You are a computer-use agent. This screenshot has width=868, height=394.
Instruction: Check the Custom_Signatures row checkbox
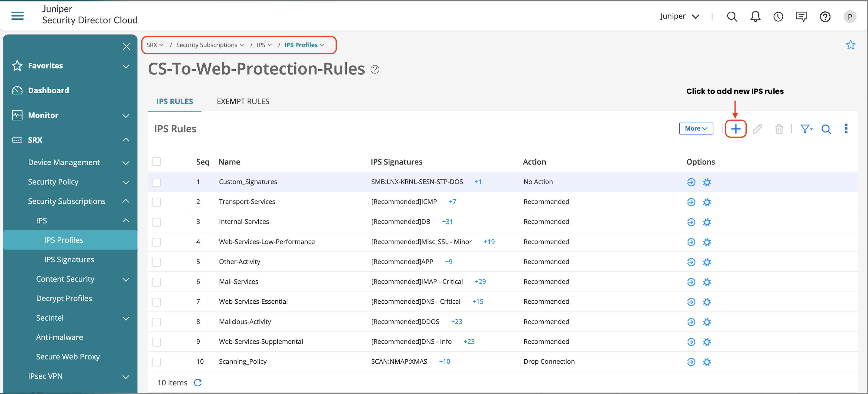pyautogui.click(x=156, y=182)
